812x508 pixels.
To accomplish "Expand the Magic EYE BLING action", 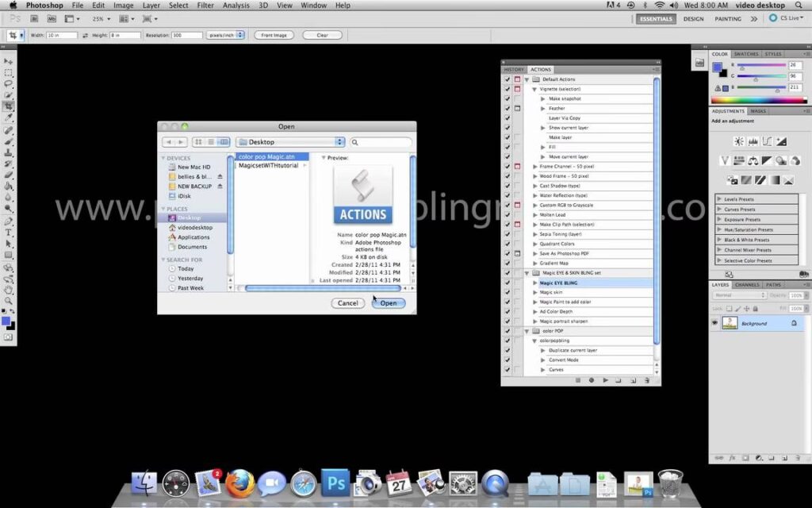I will tap(535, 283).
